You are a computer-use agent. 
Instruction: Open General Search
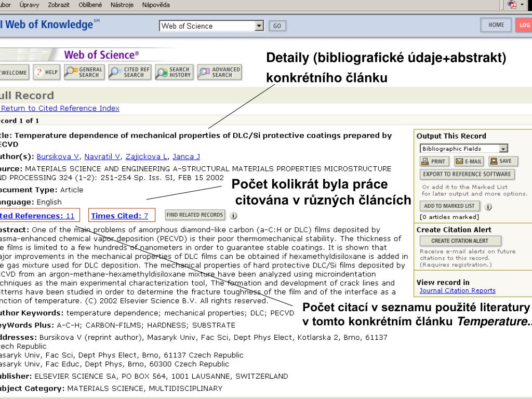click(x=84, y=72)
